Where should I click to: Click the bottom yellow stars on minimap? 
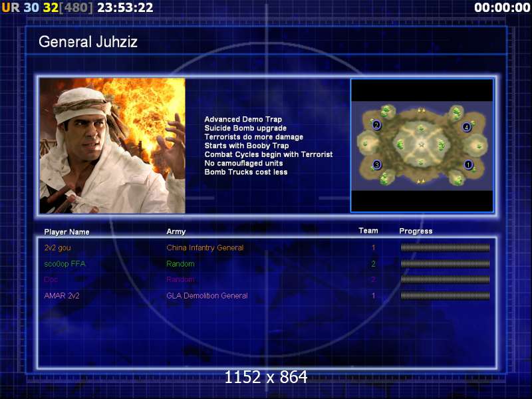tap(421, 182)
